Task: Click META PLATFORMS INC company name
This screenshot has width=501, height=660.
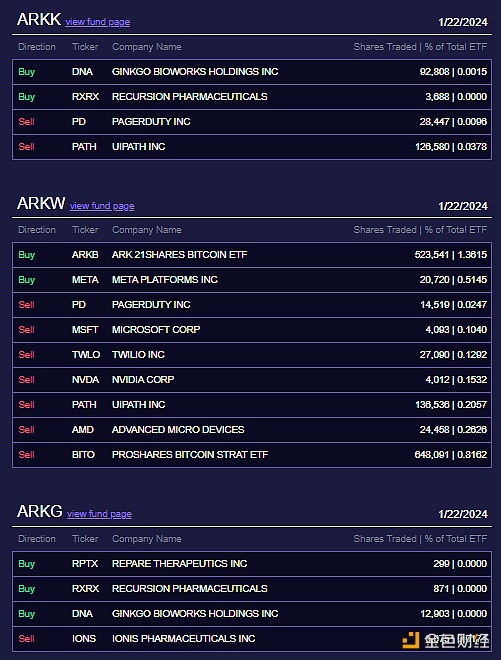Action: click(x=165, y=279)
